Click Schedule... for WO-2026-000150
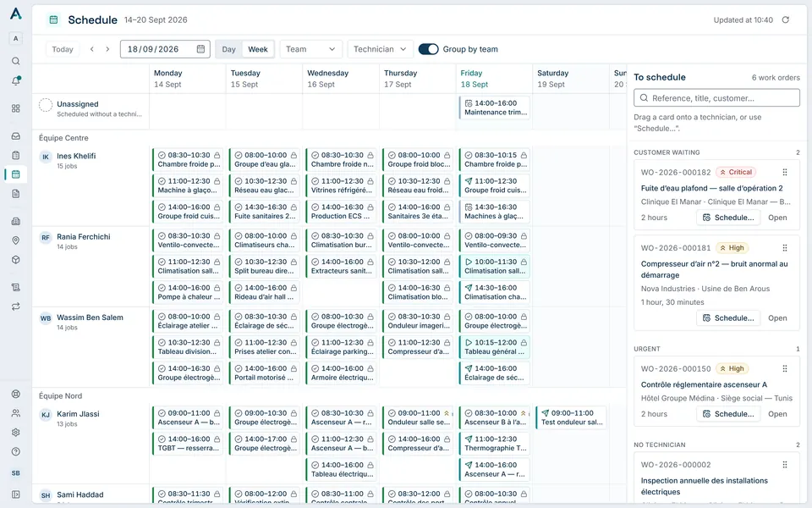 coord(728,414)
